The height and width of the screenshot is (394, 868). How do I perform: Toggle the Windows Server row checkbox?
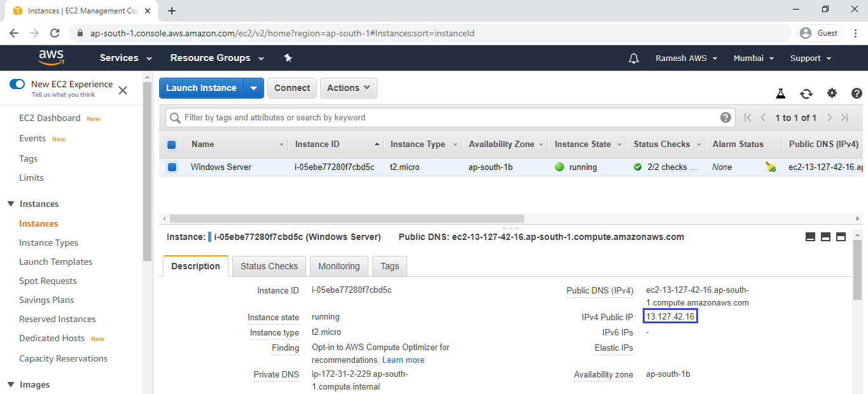(x=172, y=167)
